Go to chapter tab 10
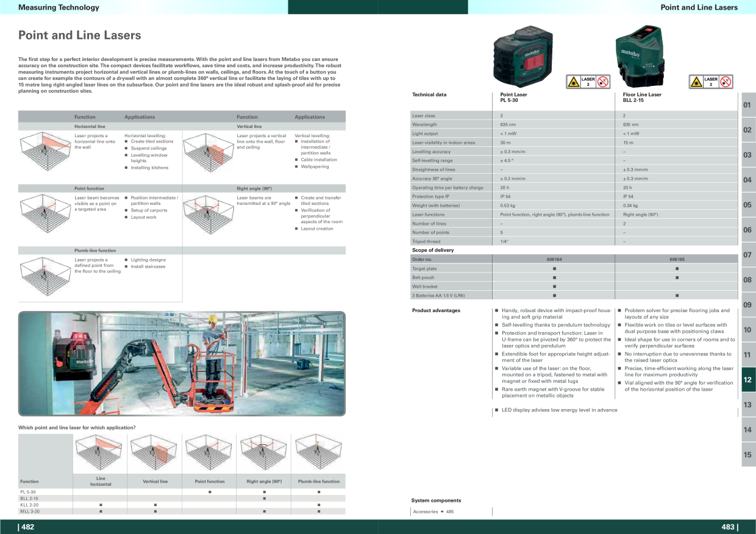This screenshot has width=756, height=534. pos(747,330)
